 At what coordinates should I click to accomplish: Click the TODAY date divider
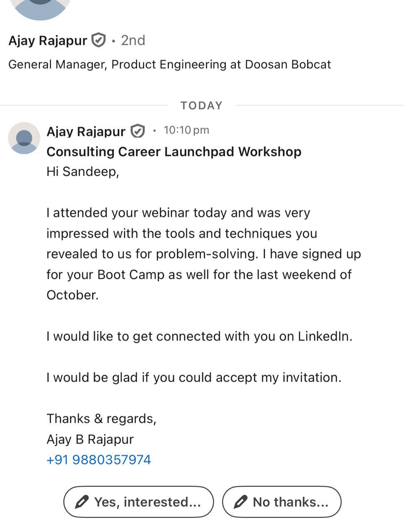(x=201, y=106)
